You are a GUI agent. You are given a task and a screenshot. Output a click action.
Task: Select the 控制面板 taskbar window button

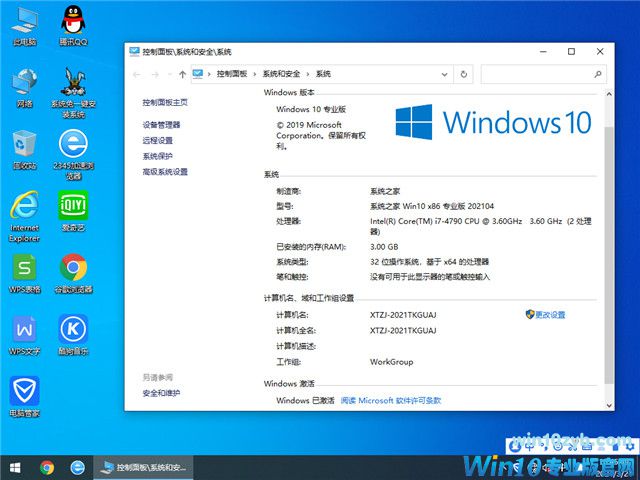pos(143,468)
